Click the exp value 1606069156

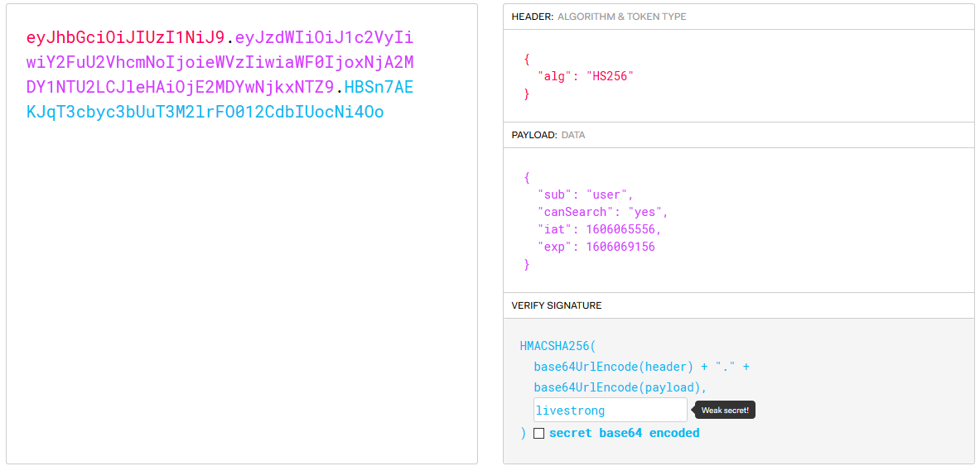pyautogui.click(x=620, y=247)
